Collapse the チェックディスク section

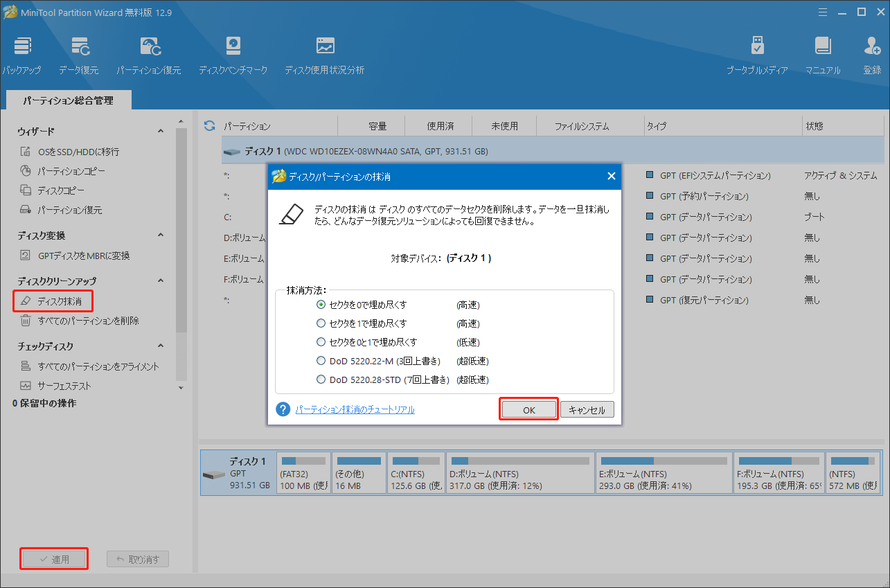161,346
